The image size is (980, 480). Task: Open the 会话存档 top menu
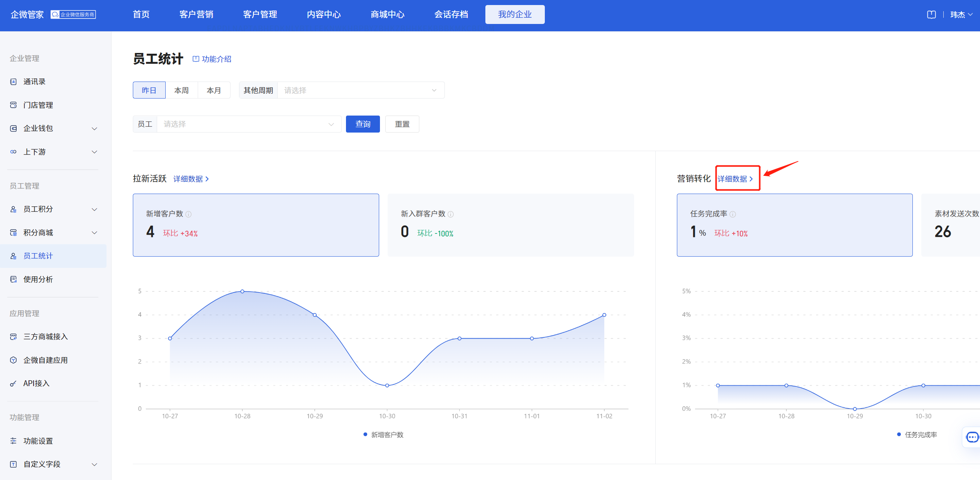coord(451,14)
